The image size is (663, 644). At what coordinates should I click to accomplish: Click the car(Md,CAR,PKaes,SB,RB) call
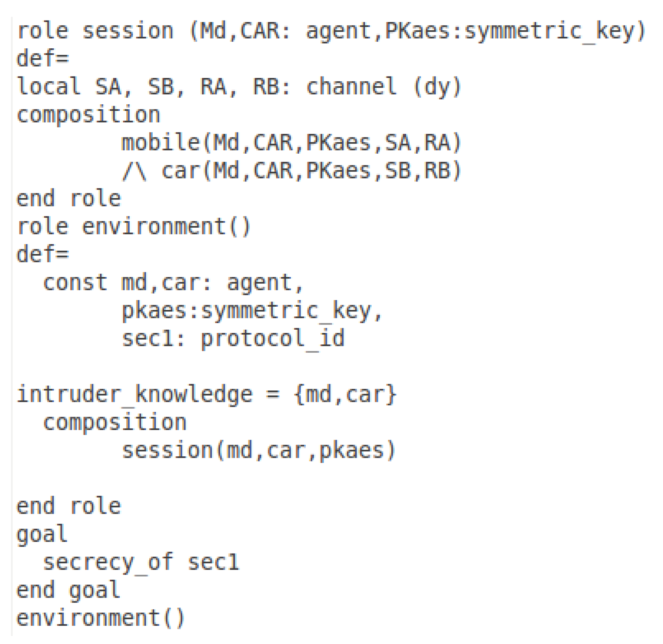(311, 171)
